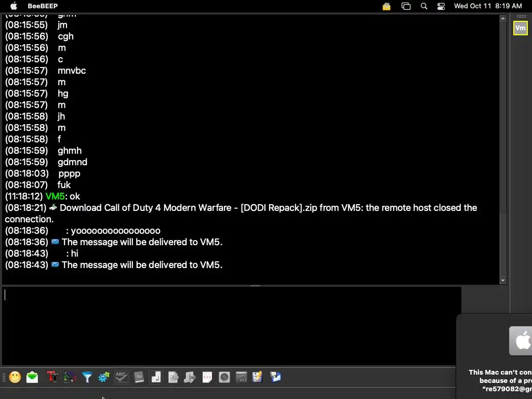Click the chat scrollbar down arrow
Image resolution: width=532 pixels, height=399 pixels.
coord(503,281)
